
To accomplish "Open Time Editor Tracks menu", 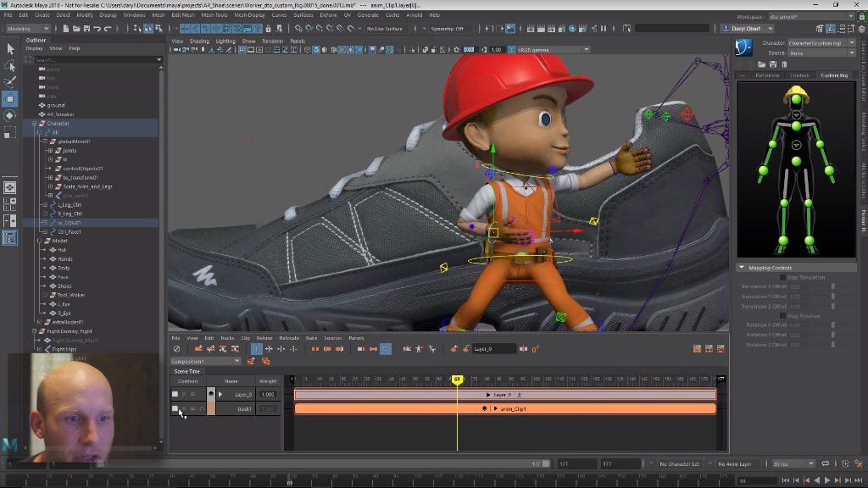I will point(227,338).
